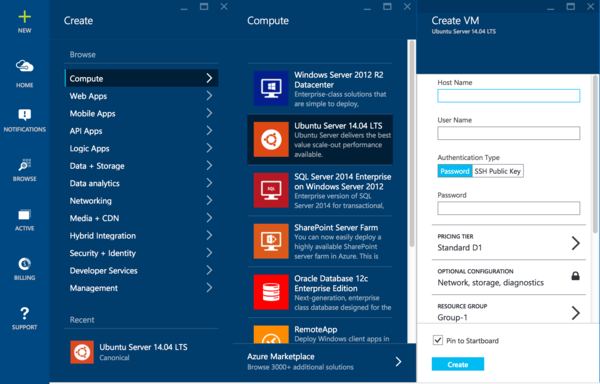The height and width of the screenshot is (384, 600).
Task: Click the Host Name input field
Action: 509,96
